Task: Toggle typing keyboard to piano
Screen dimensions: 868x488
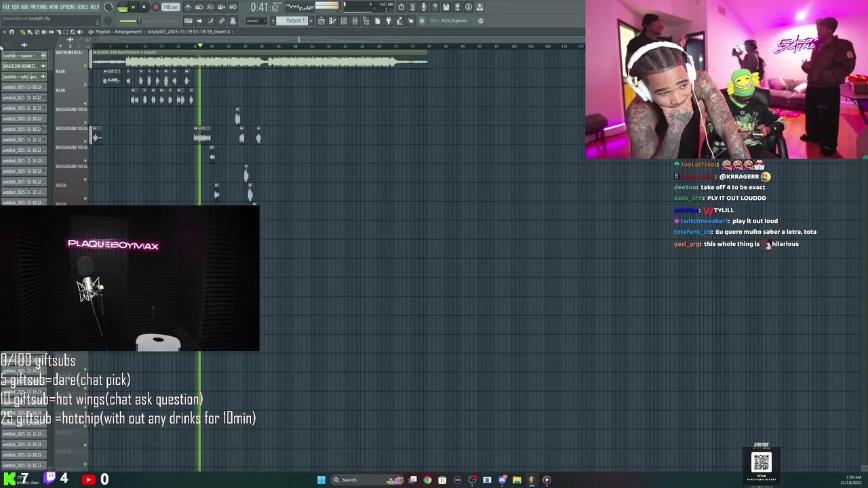Action: point(188,21)
